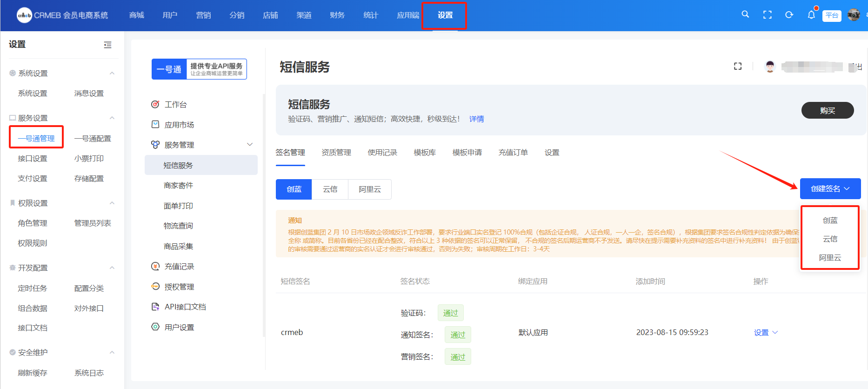868x389 pixels.
Task: Open 应用市场 in the side menu
Action: 179,125
